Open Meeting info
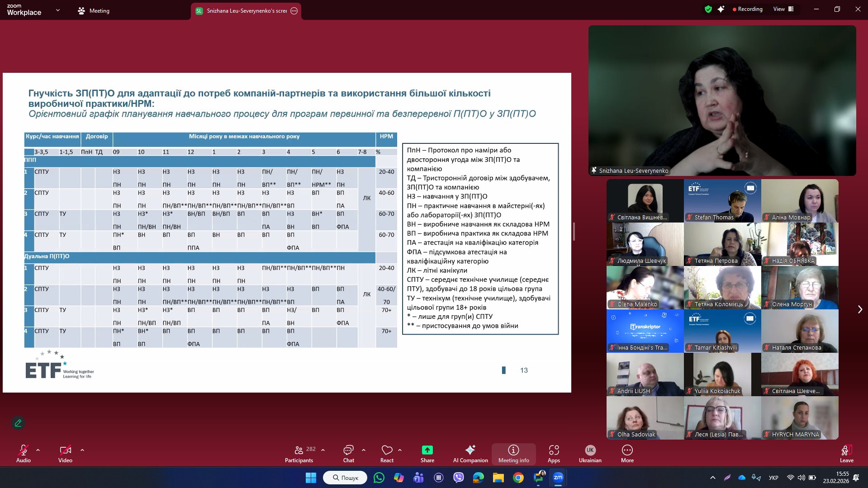The height and width of the screenshot is (488, 868). click(x=513, y=454)
